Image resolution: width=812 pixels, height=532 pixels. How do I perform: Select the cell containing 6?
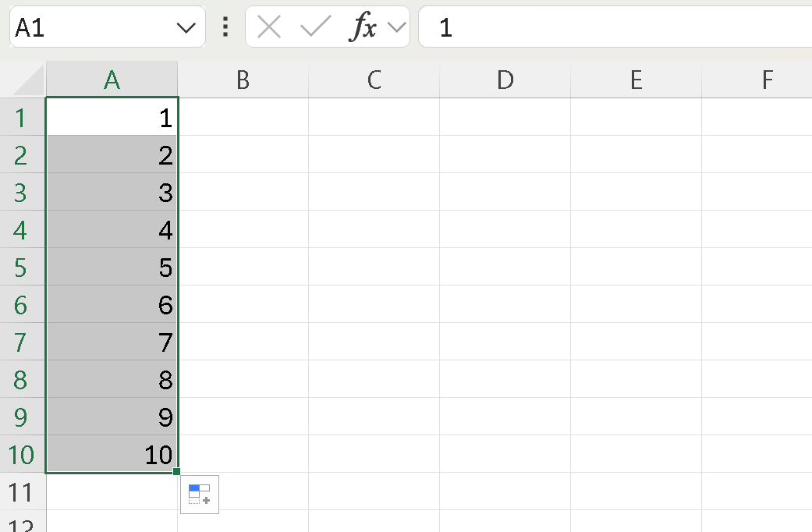[x=112, y=305]
